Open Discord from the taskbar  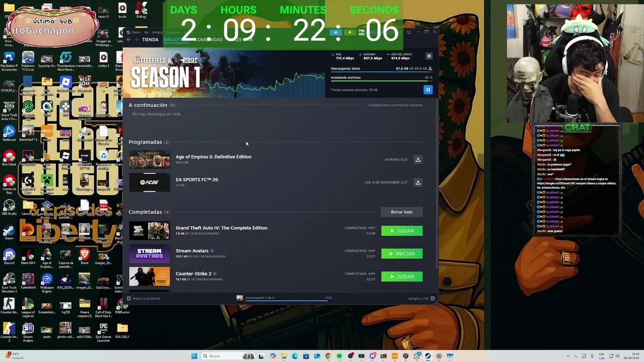click(372, 356)
